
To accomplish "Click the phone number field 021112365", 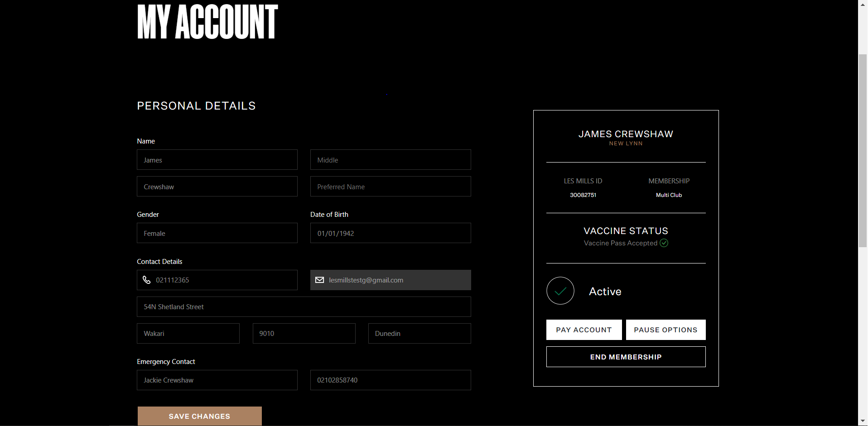I will pyautogui.click(x=217, y=280).
